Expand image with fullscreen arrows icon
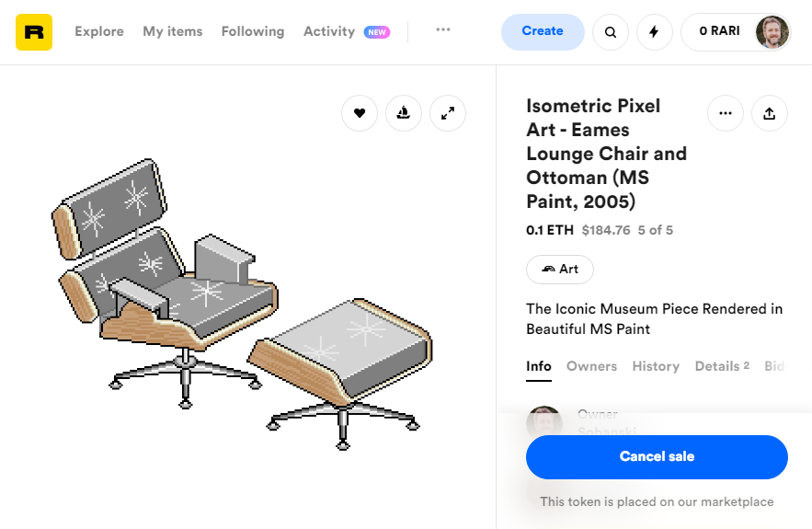This screenshot has height=529, width=812. coord(448,113)
